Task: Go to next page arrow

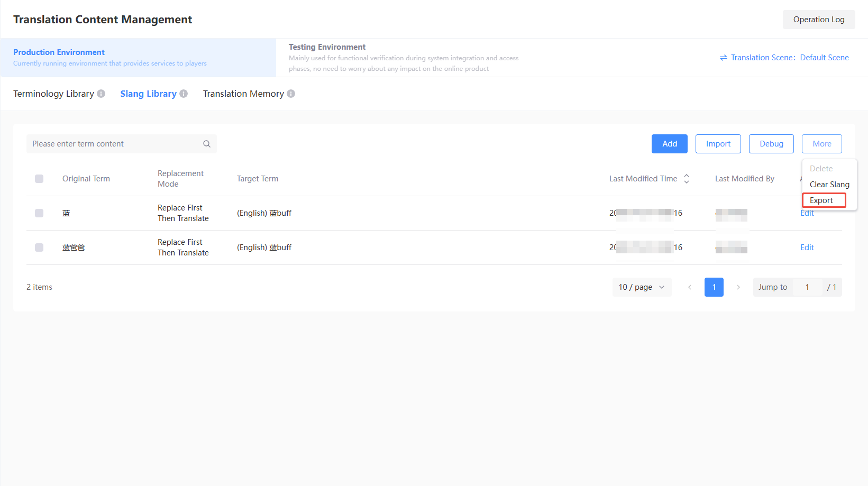Action: pos(738,287)
